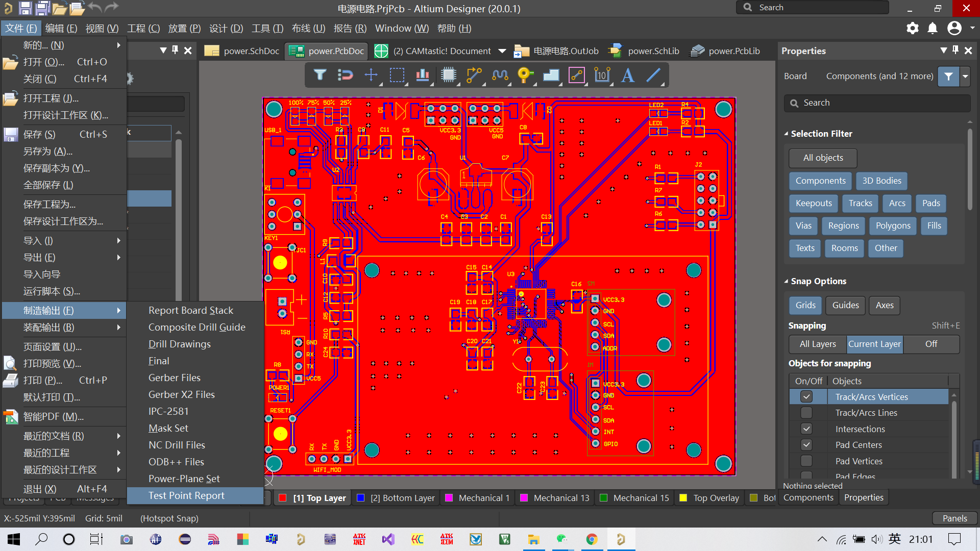The image size is (980, 551).
Task: Set snapping to All Layers
Action: (x=817, y=344)
